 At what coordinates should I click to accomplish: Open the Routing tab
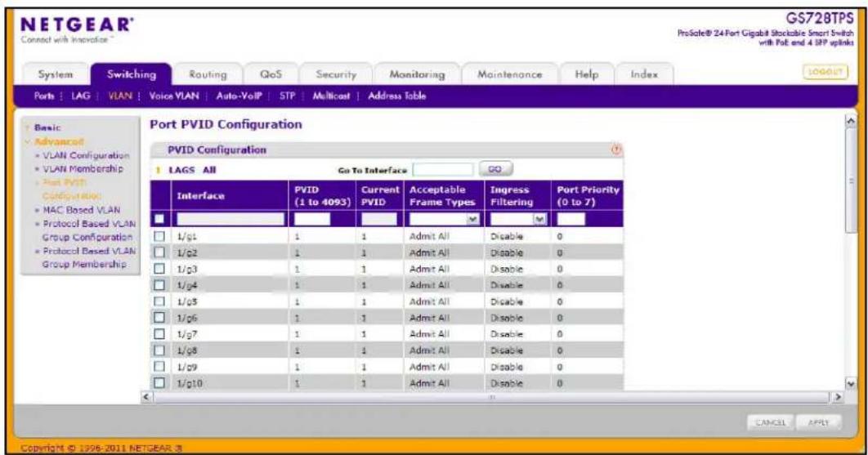point(208,74)
